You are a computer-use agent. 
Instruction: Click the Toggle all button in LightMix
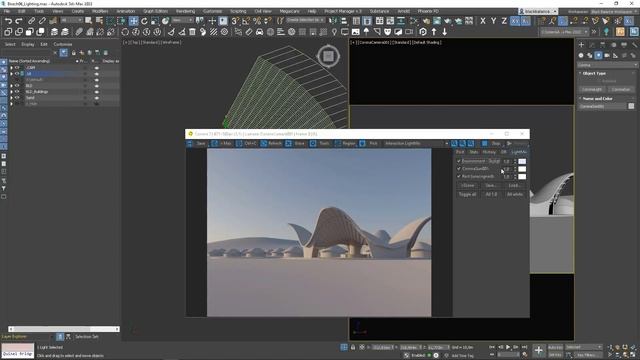pyautogui.click(x=467, y=194)
